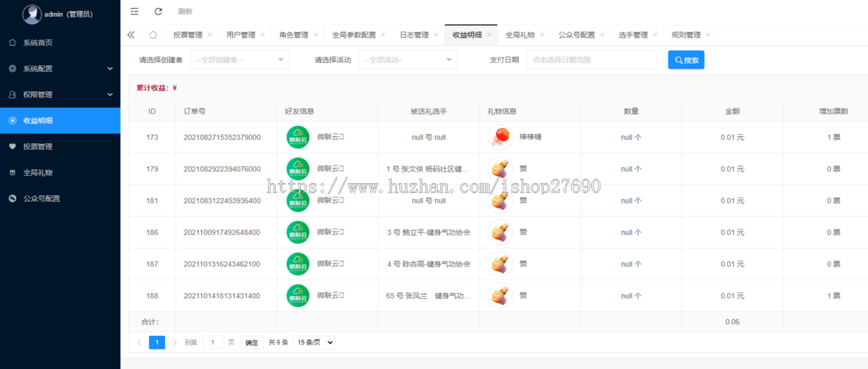Go to next page arrow
The height and width of the screenshot is (369, 868).
coord(175,342)
